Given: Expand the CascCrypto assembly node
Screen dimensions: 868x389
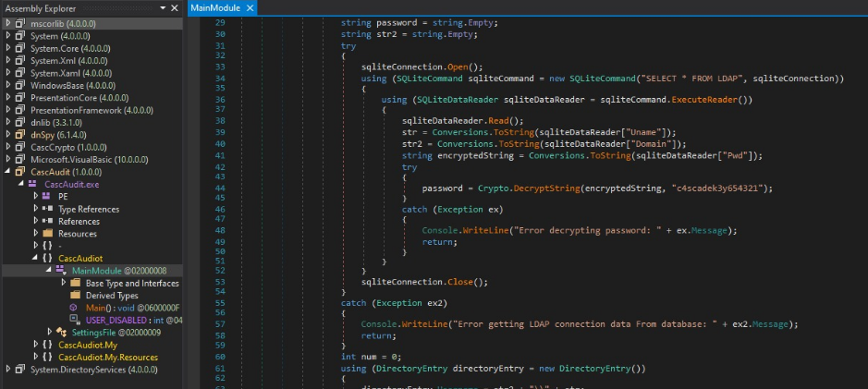Looking at the screenshot, I should [9, 147].
